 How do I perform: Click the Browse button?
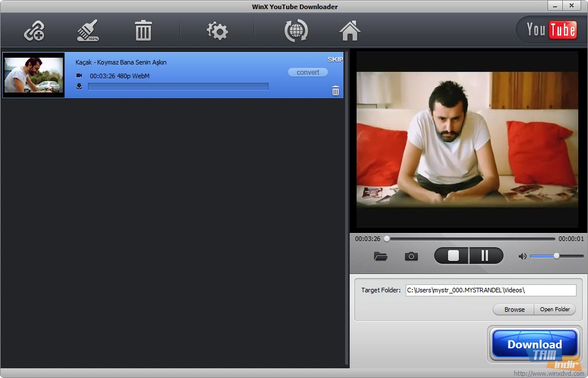click(514, 309)
